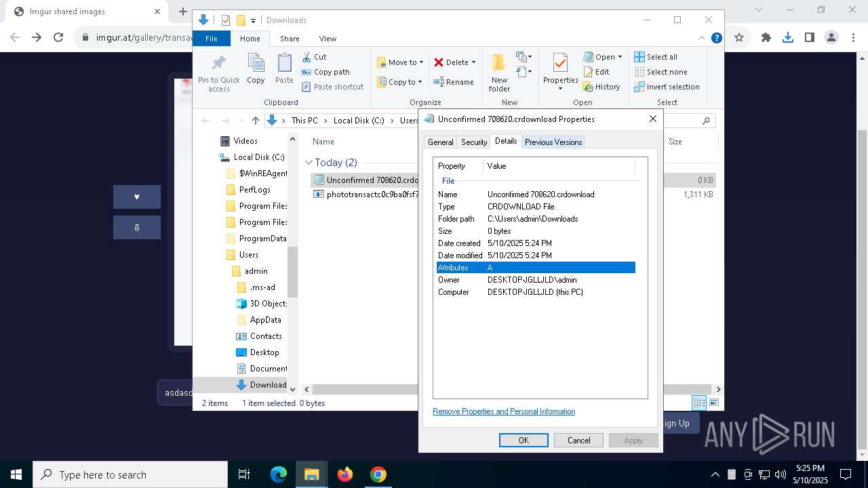Select the Unconfirmed 708620.crdownload file
Screen dimensions: 868x488
[366, 180]
